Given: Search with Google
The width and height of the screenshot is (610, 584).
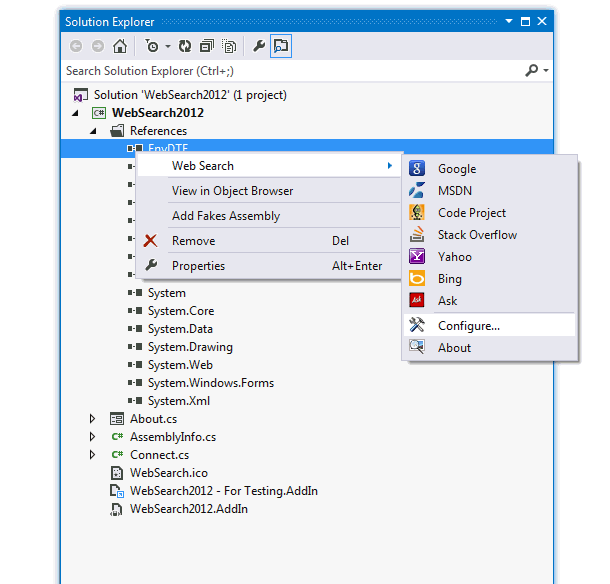Looking at the screenshot, I should 489,168.
